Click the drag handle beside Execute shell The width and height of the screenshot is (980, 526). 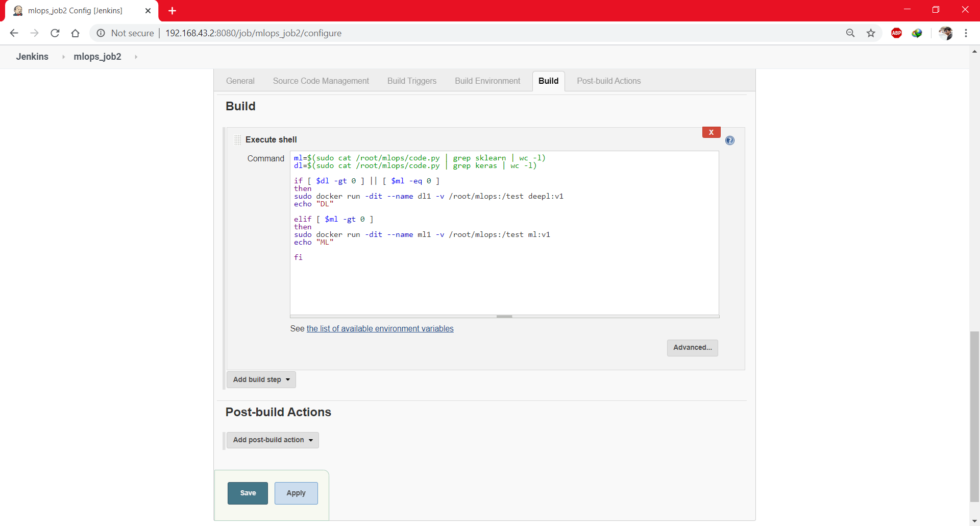tap(237, 139)
